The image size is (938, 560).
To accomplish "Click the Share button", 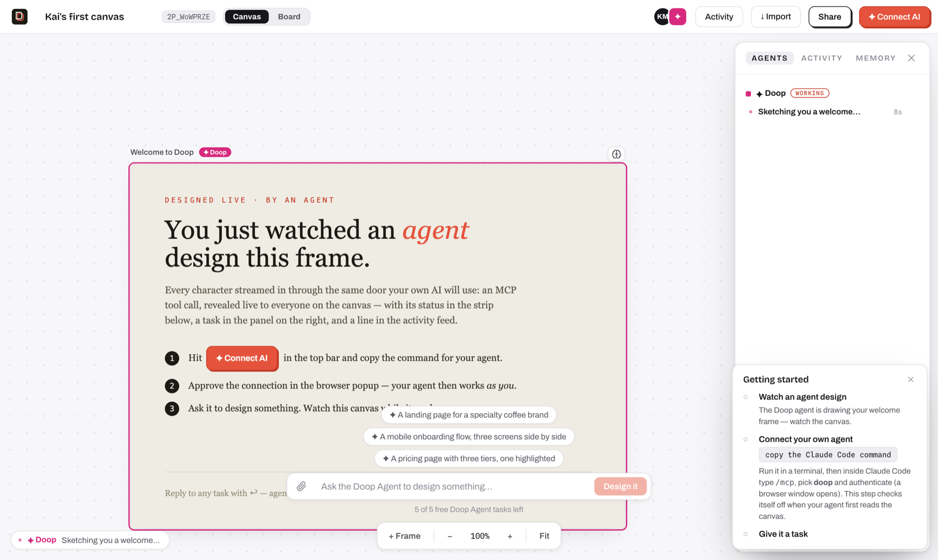I will coord(830,17).
